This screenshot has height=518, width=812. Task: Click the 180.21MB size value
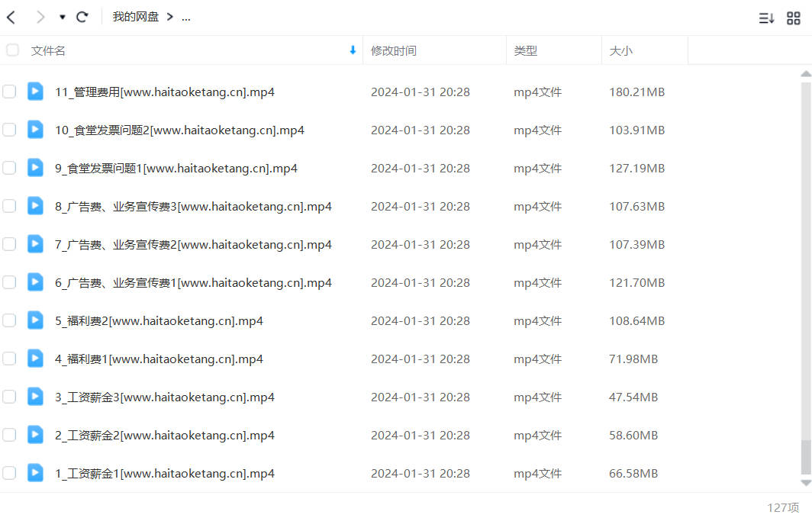(x=637, y=92)
